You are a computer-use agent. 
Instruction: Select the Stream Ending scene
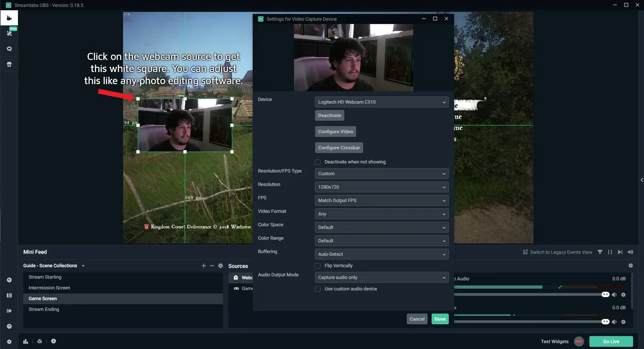coord(123,309)
